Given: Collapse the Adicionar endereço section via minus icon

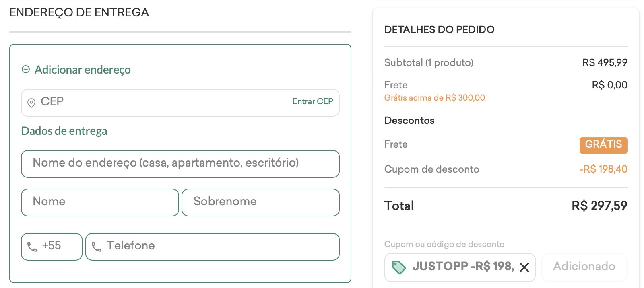Looking at the screenshot, I should (x=26, y=70).
